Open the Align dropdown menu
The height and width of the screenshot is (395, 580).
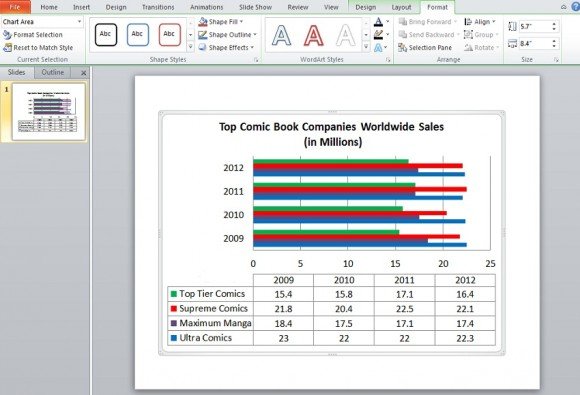[480, 22]
